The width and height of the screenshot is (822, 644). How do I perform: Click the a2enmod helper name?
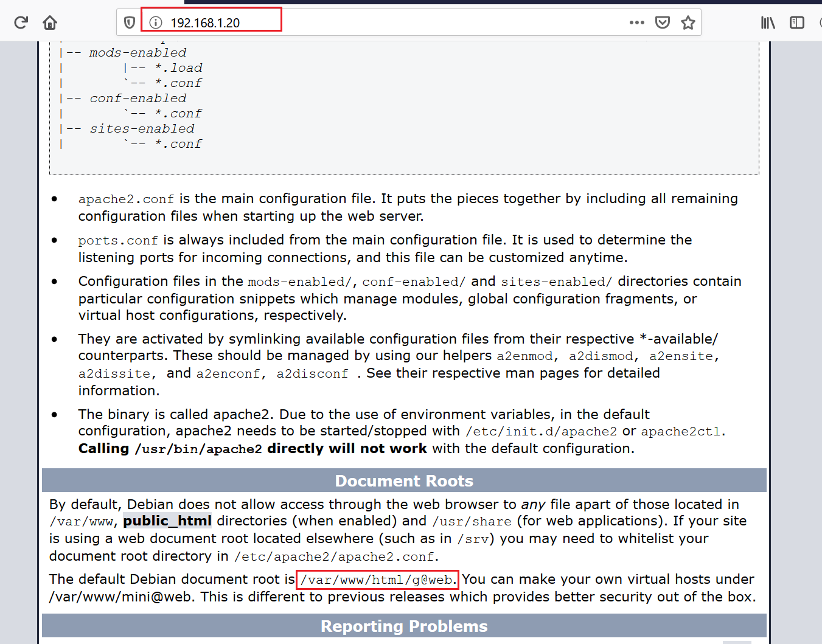click(x=524, y=356)
